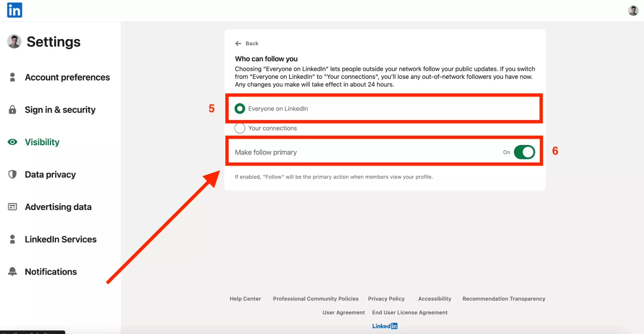Click the back arrow icon above Who can follow you
The image size is (644, 334).
coord(238,43)
